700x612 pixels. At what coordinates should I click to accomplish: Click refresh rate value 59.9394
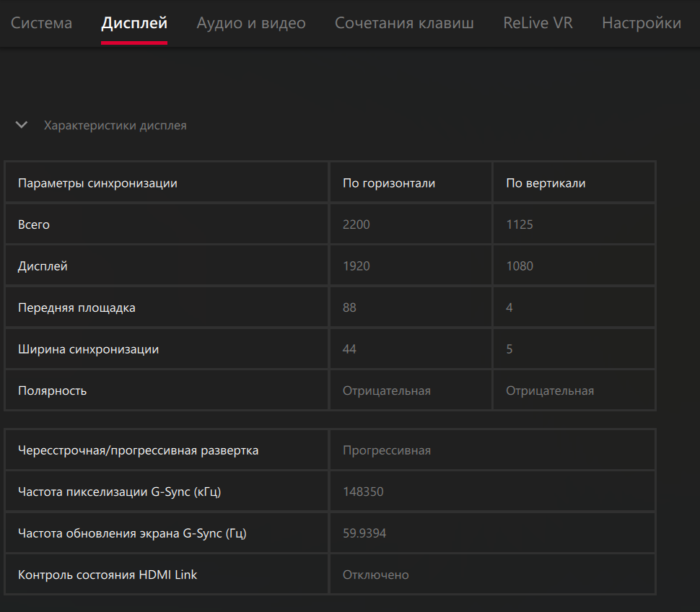[364, 533]
